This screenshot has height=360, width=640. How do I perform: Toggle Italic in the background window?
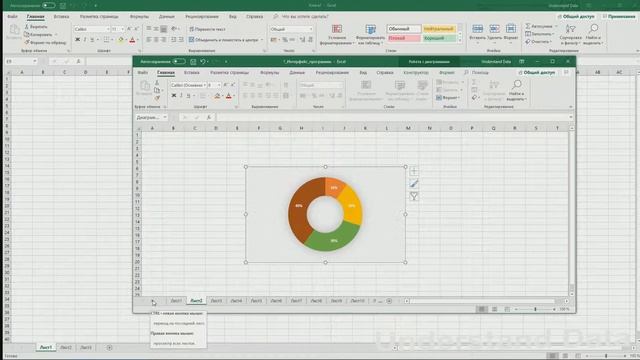click(x=85, y=40)
